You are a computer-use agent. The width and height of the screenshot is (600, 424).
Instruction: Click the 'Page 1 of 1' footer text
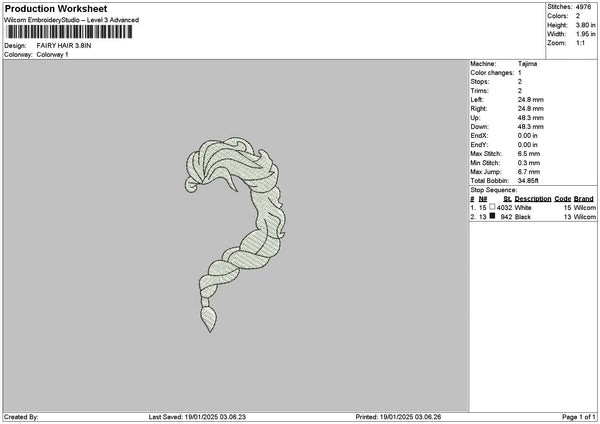(579, 417)
